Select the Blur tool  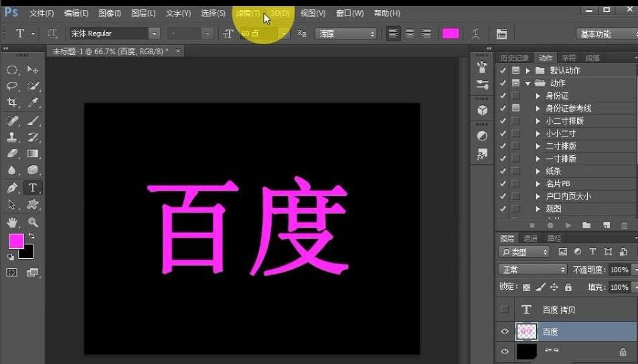tap(12, 169)
